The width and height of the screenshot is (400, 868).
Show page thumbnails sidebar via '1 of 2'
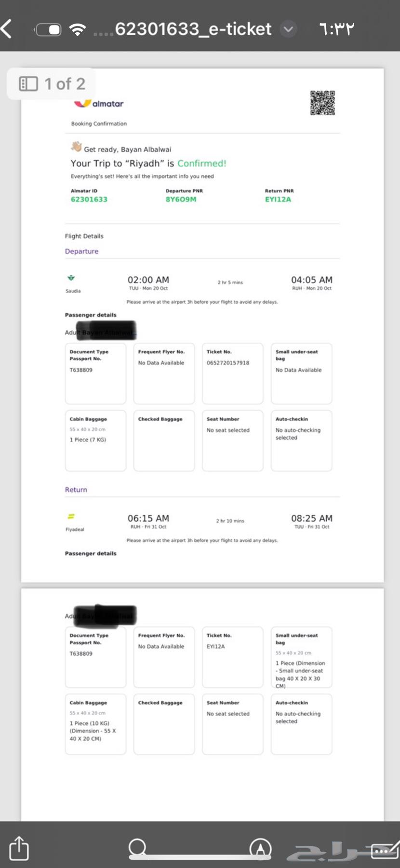(52, 84)
